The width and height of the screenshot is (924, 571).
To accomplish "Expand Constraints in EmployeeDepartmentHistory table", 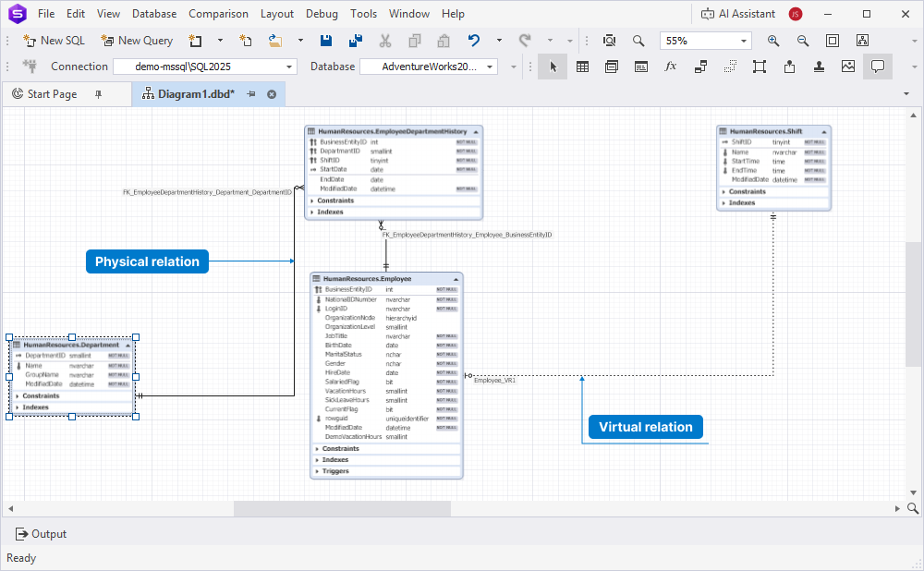I will pyautogui.click(x=312, y=200).
